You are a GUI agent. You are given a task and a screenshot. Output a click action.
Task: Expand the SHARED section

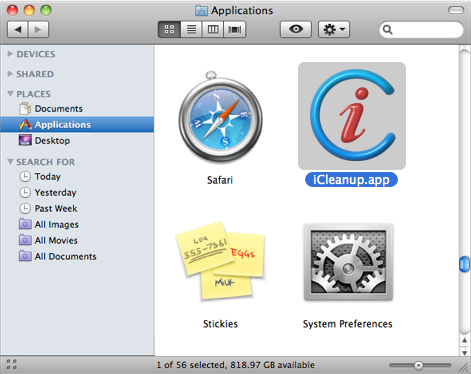[10, 74]
